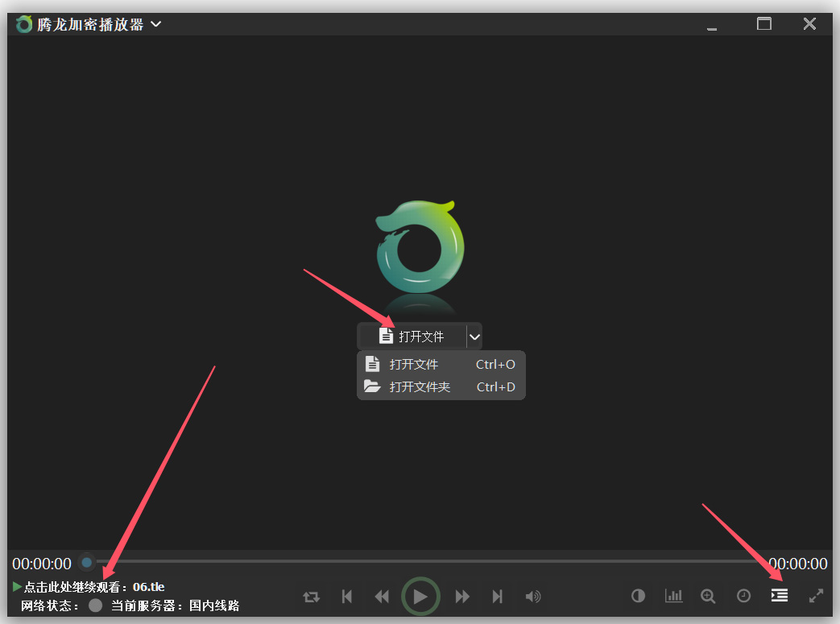Open the 腾龙加密播放器 title menu chevron
The image size is (840, 624).
coord(156,24)
